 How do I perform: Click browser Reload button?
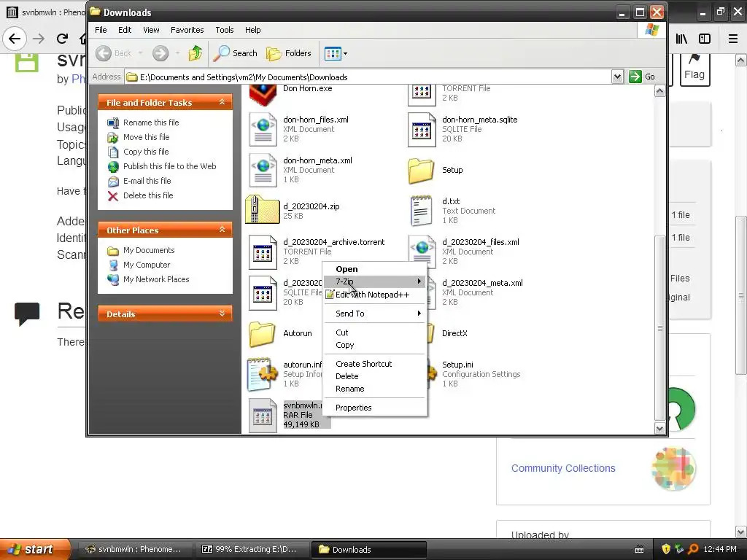(62, 39)
